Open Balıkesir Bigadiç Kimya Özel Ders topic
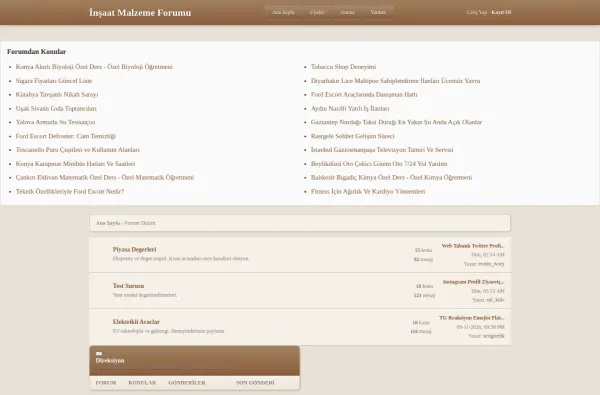This screenshot has width=600, height=395. [x=391, y=177]
